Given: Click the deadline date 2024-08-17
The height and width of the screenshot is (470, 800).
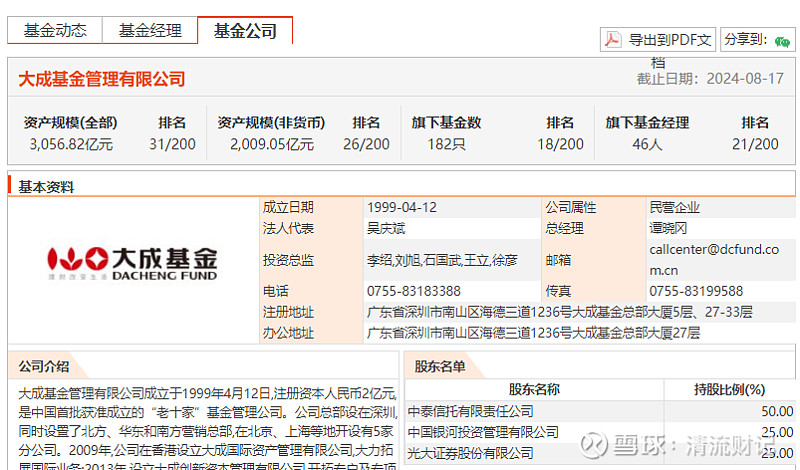Looking at the screenshot, I should pos(745,79).
